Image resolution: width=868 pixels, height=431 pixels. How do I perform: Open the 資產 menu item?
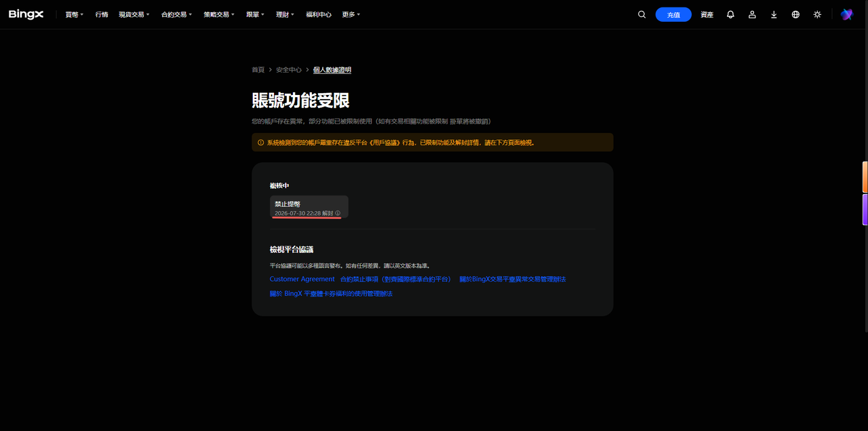[707, 14]
